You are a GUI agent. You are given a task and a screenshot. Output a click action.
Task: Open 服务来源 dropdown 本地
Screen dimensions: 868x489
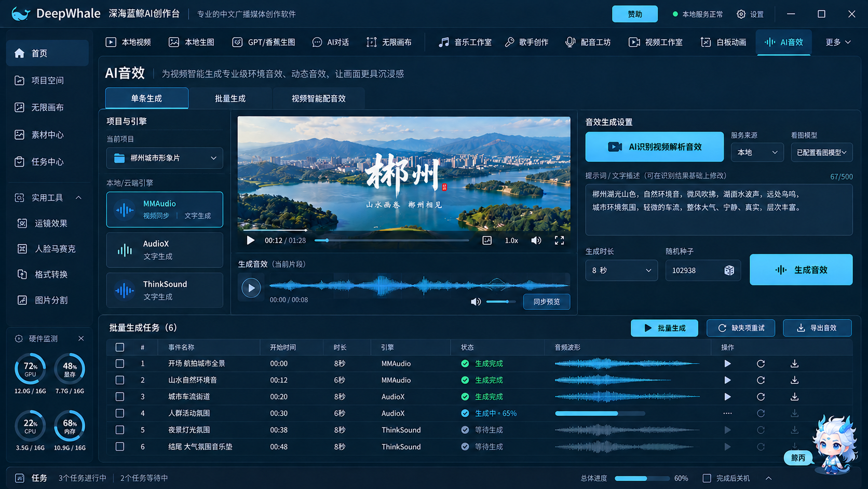[x=757, y=152]
